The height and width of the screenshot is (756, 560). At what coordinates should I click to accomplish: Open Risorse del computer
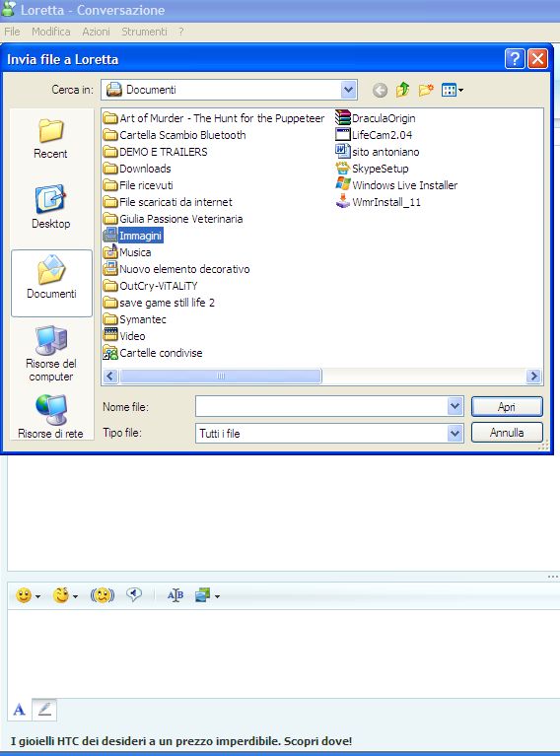click(x=51, y=355)
